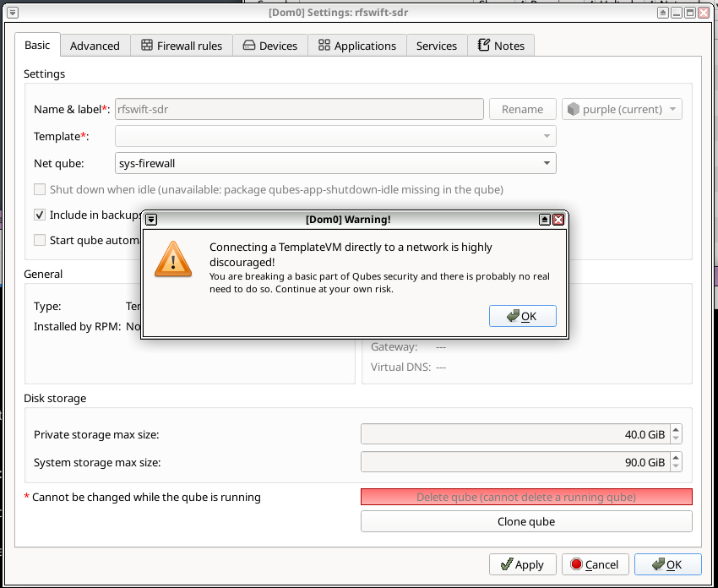Enable the Start qube automatically checkbox
Viewport: 718px width, 588px height.
coord(39,240)
